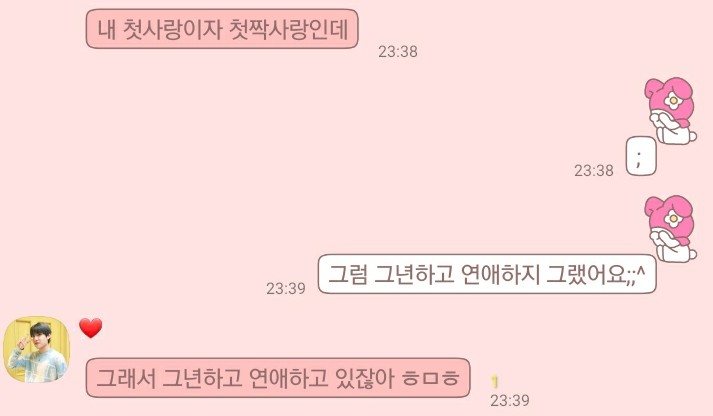The image size is (713, 416).
Task: Click the word 그럼 in white bubble
Action: (x=347, y=274)
